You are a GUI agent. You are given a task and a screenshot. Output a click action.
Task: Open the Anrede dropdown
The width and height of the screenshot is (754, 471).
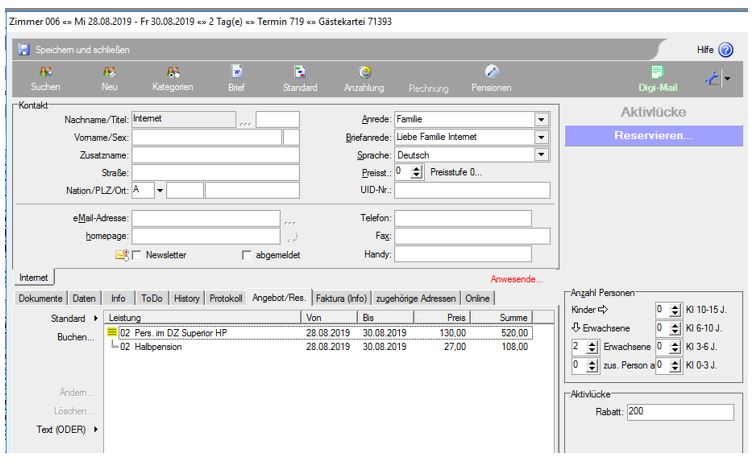[x=541, y=119]
